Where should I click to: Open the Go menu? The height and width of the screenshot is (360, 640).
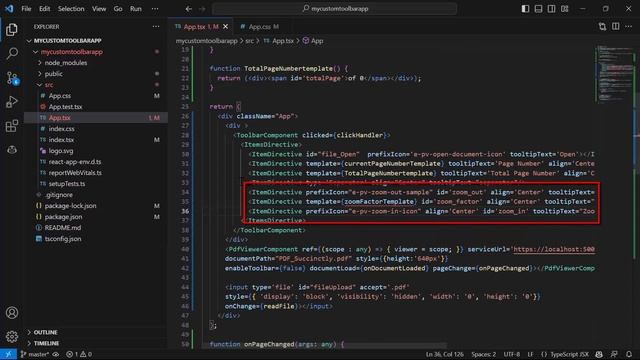(118, 9)
